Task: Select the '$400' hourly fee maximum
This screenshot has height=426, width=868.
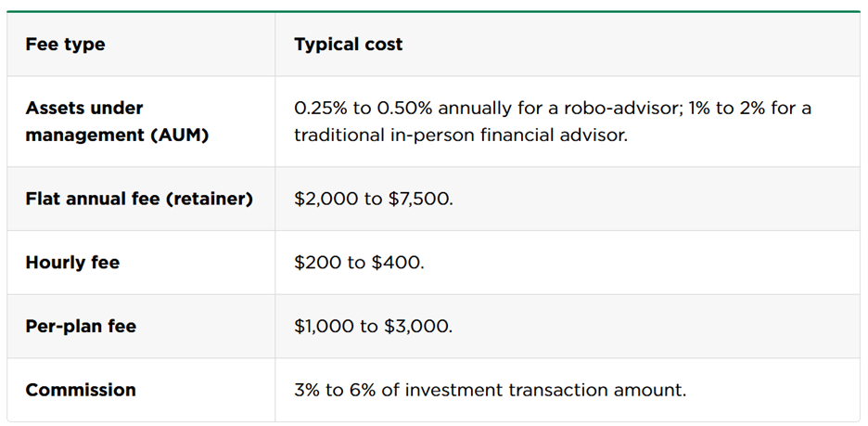Action: pos(397,263)
